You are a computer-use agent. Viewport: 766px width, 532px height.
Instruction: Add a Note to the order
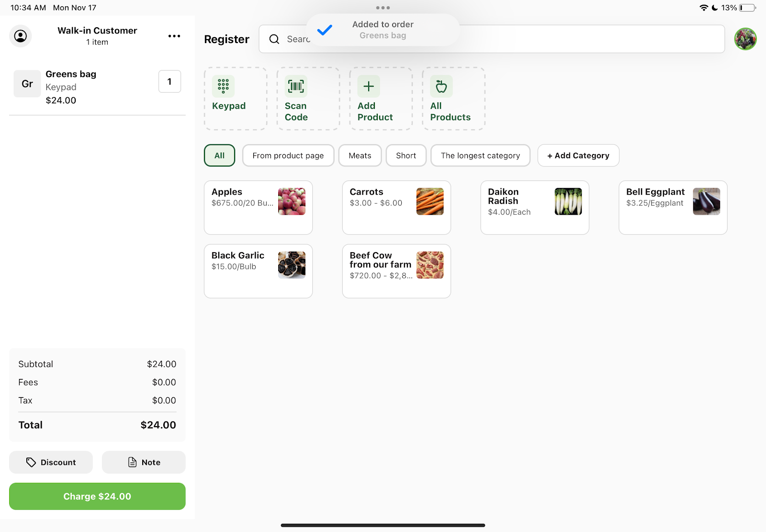[144, 462]
